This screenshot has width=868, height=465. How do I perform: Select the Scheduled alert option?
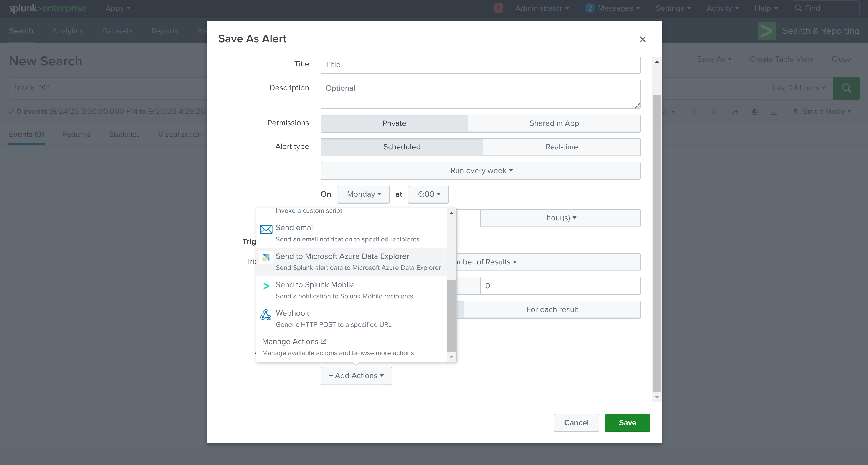click(x=401, y=147)
